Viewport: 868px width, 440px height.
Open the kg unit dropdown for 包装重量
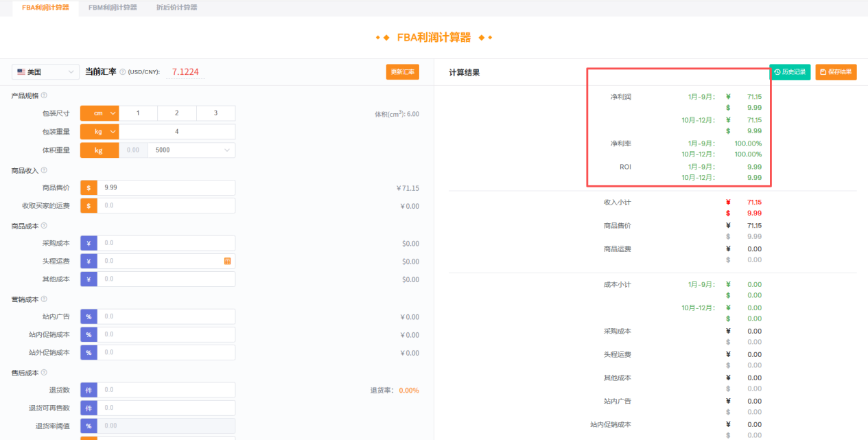pos(99,132)
